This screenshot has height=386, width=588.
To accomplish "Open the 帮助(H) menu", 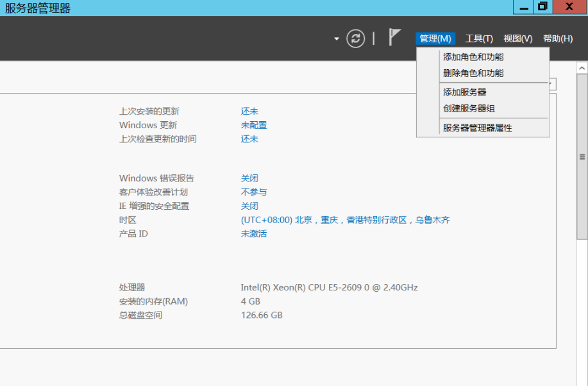I will (x=557, y=38).
